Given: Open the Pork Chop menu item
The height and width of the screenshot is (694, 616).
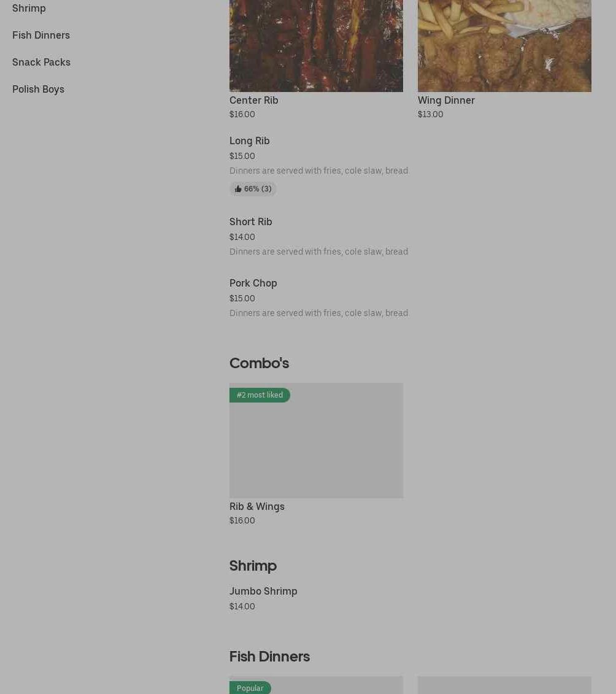Looking at the screenshot, I should pos(253,283).
